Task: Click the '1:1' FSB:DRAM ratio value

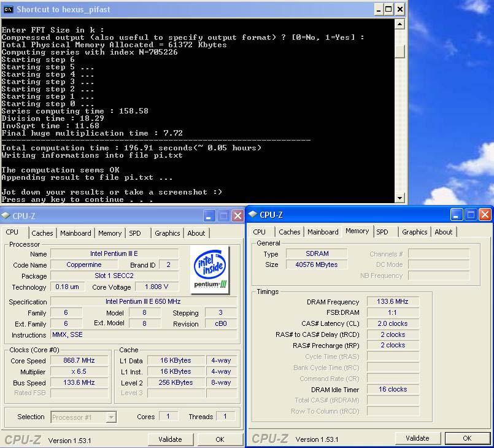Action: pyautogui.click(x=393, y=312)
